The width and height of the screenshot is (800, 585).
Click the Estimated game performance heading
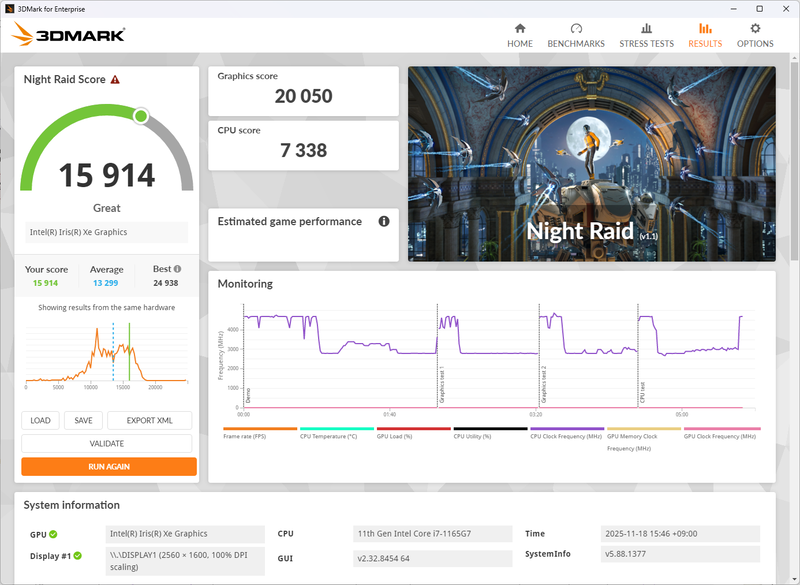(x=290, y=221)
